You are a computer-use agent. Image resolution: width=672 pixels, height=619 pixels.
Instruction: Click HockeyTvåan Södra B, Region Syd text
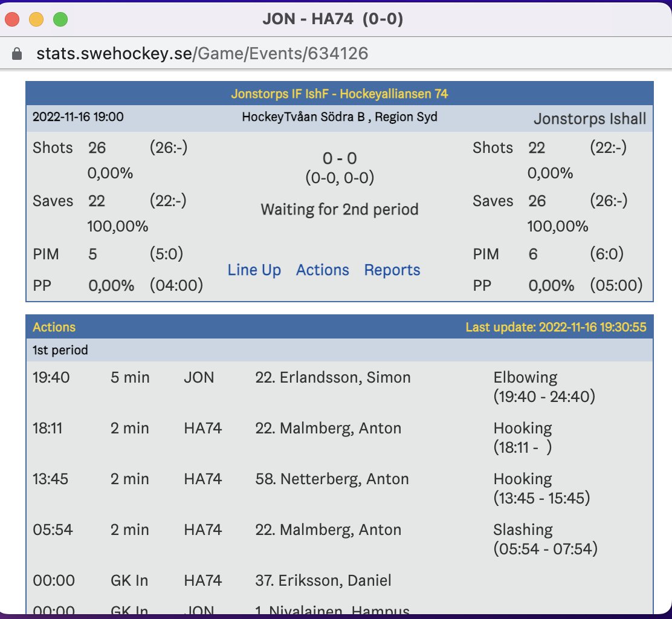click(x=340, y=117)
